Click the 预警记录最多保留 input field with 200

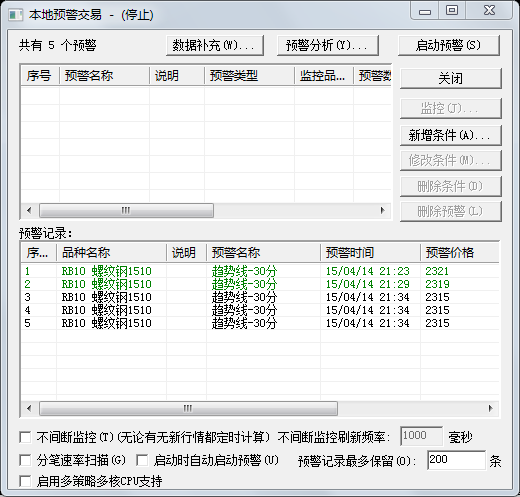[x=456, y=460]
